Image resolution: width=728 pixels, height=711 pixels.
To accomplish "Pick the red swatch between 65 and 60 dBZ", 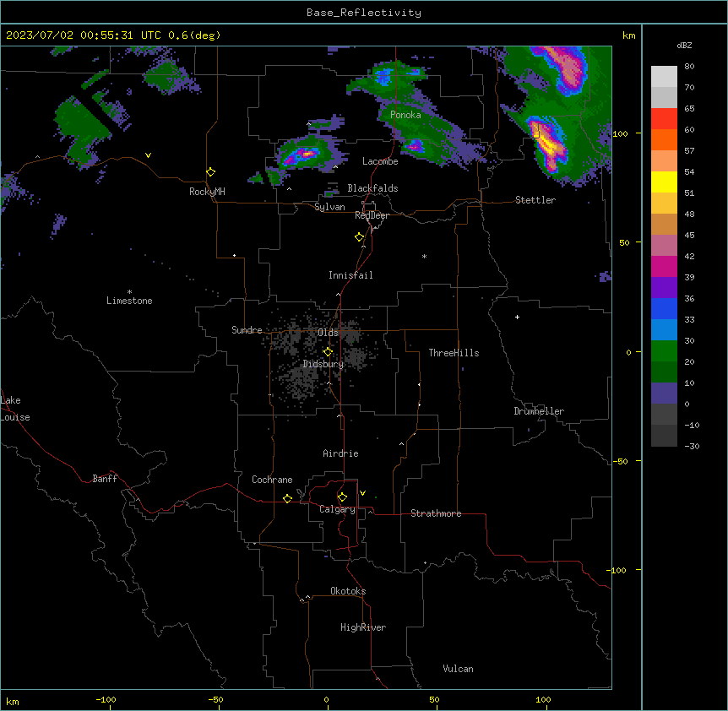I will click(x=664, y=119).
